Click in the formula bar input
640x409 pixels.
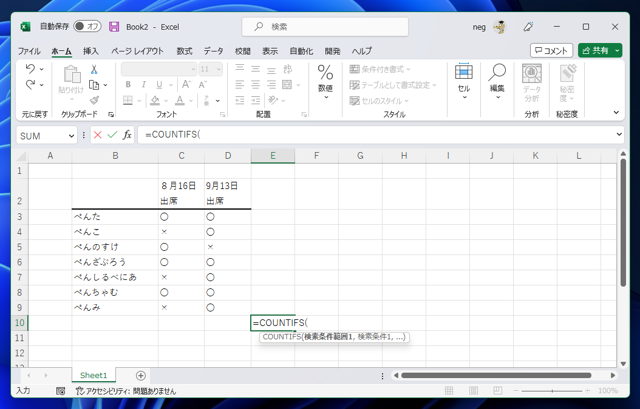coord(376,134)
